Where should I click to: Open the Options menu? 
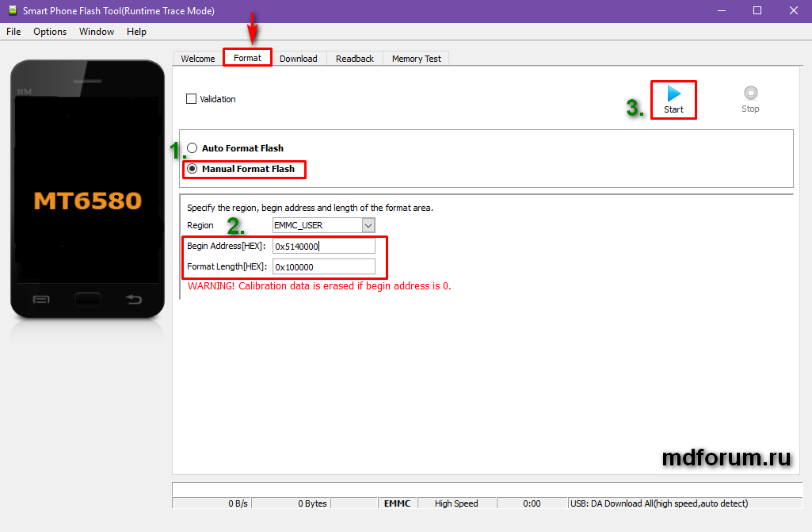pos(50,32)
